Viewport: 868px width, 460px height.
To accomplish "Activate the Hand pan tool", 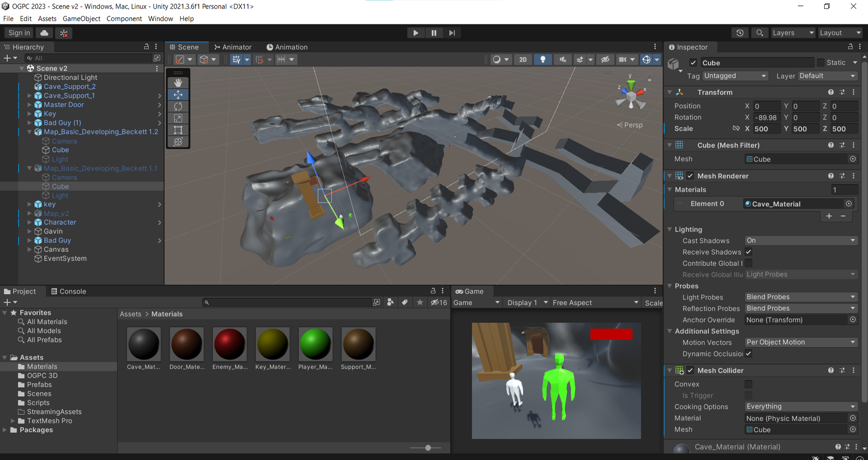I will coord(178,83).
